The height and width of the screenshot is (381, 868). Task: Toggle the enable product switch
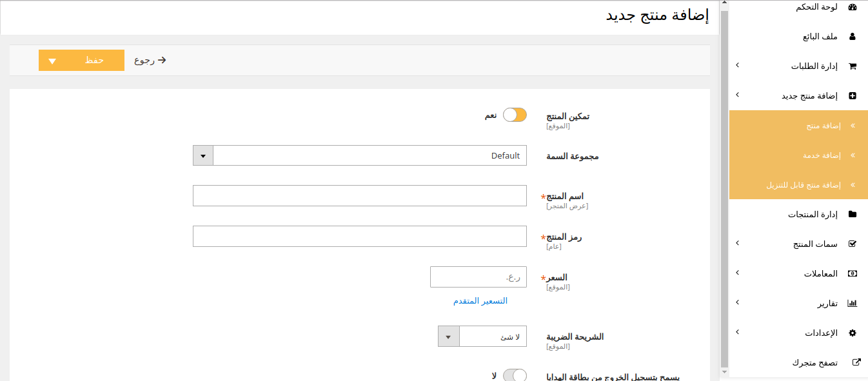point(515,115)
